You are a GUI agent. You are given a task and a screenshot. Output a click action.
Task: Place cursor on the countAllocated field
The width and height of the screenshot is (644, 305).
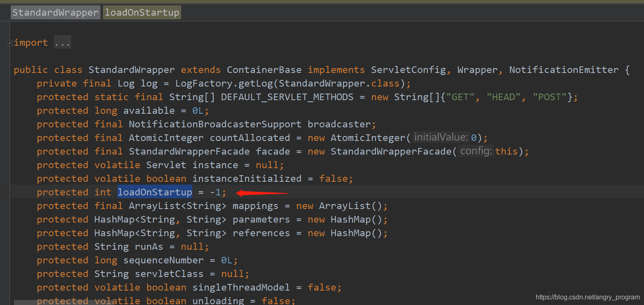(250, 138)
